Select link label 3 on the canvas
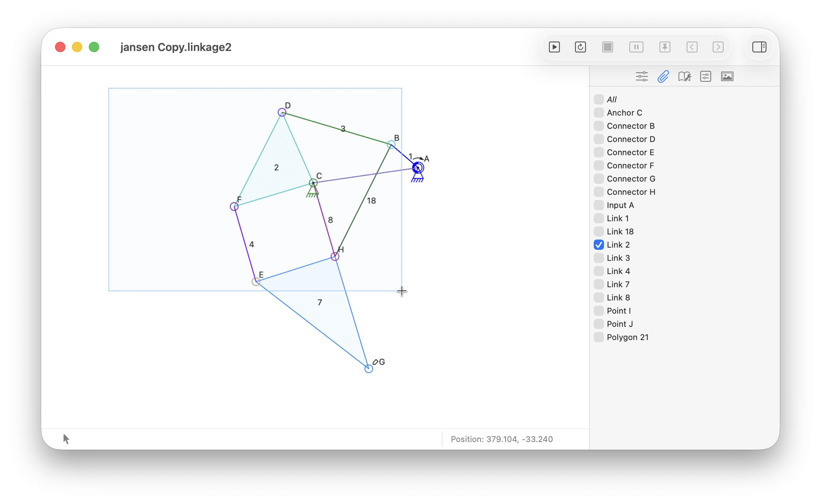Screen dimensions: 821x504 point(343,129)
